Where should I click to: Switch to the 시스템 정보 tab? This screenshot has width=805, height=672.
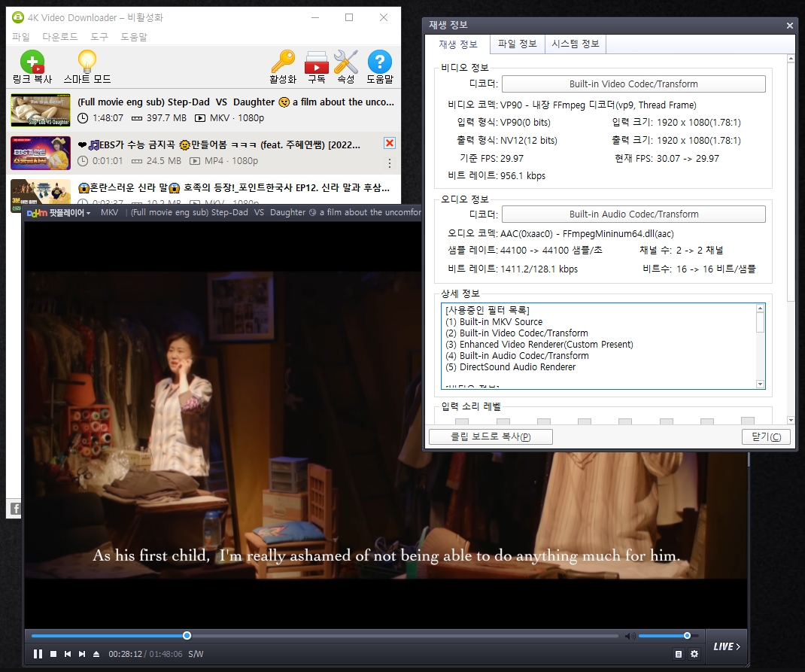576,44
